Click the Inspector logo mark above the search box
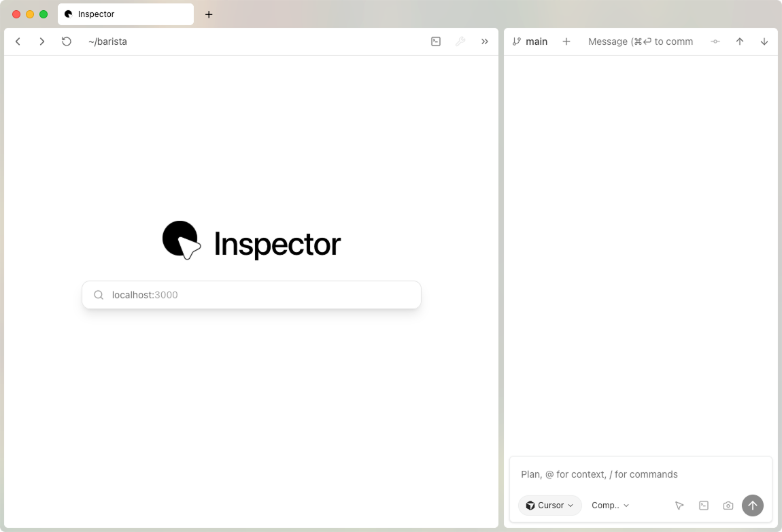The image size is (782, 532). 181,240
